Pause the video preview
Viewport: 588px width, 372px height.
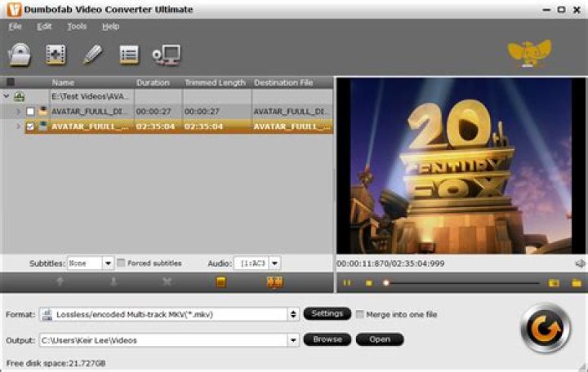346,283
